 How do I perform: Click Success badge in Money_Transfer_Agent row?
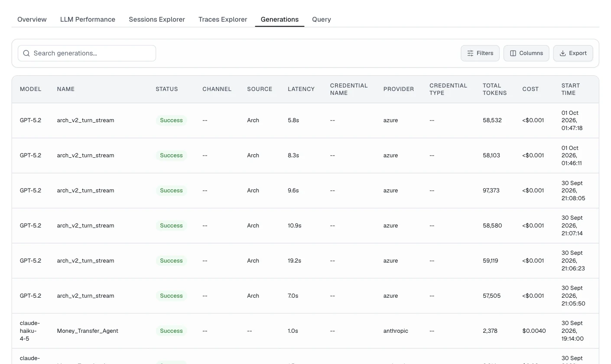171,331
